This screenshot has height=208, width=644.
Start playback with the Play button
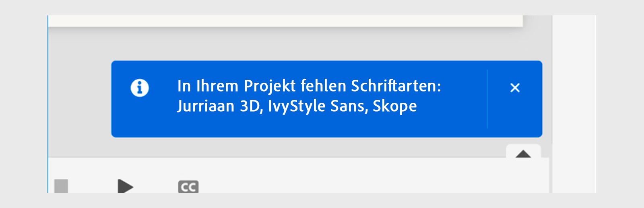(x=125, y=186)
